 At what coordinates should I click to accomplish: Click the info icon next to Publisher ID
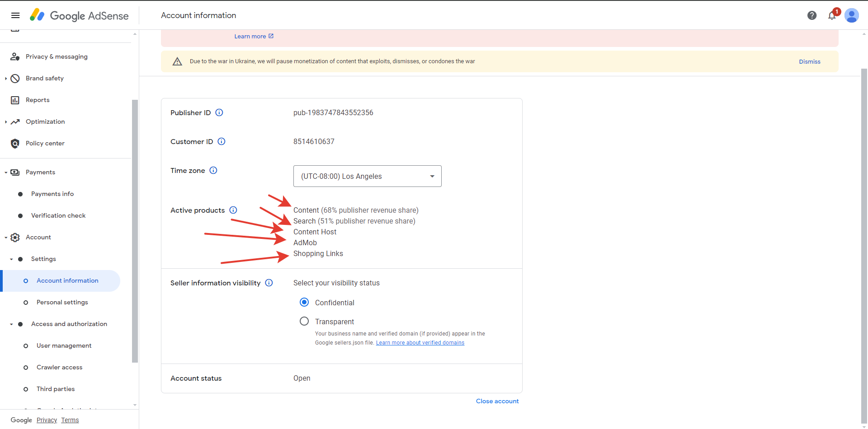click(219, 112)
